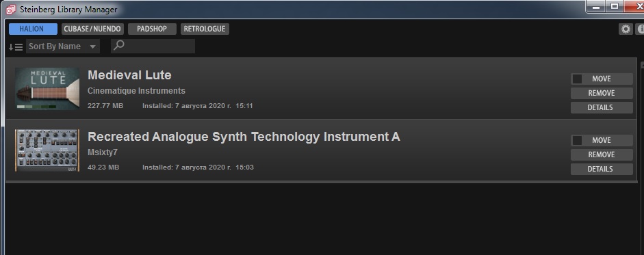Viewport: 644px width, 255px height.
Task: Click inside the library search field
Action: tap(153, 46)
